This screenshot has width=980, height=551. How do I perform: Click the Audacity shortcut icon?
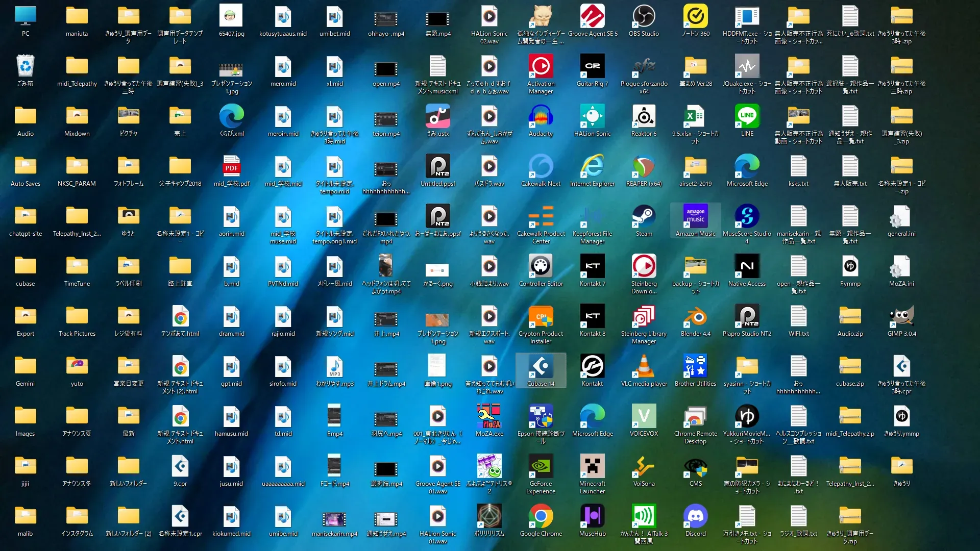[541, 117]
